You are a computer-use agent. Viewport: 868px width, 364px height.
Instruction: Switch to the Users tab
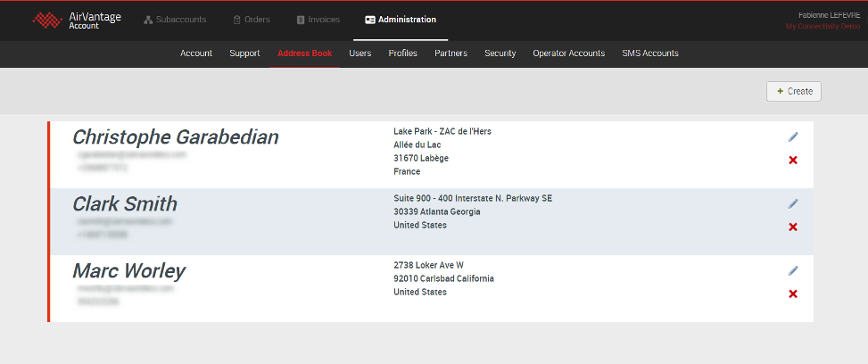click(x=360, y=54)
